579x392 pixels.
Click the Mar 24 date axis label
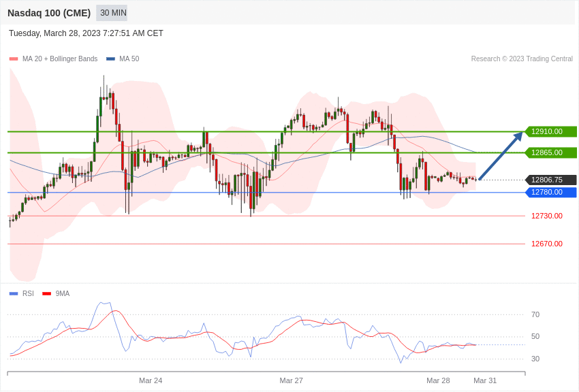(x=151, y=380)
